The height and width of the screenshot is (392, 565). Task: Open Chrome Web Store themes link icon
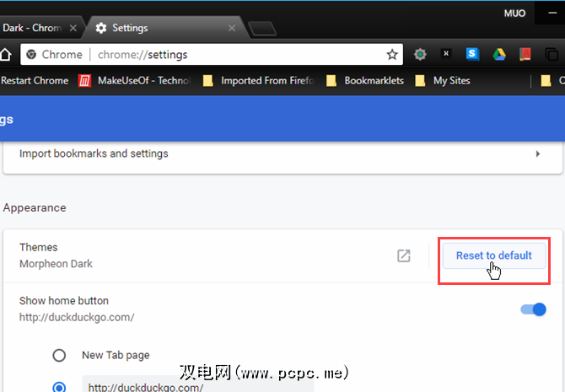click(404, 255)
